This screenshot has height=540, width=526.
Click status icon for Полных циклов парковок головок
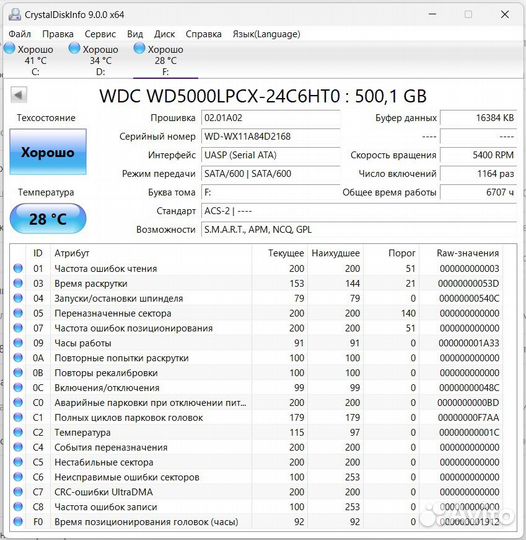click(x=18, y=417)
